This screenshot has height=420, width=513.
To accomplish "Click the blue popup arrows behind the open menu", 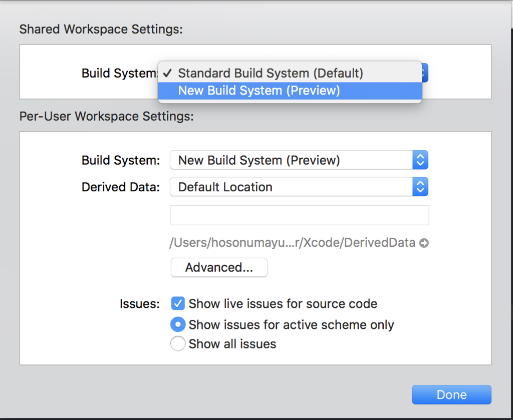I will point(425,73).
